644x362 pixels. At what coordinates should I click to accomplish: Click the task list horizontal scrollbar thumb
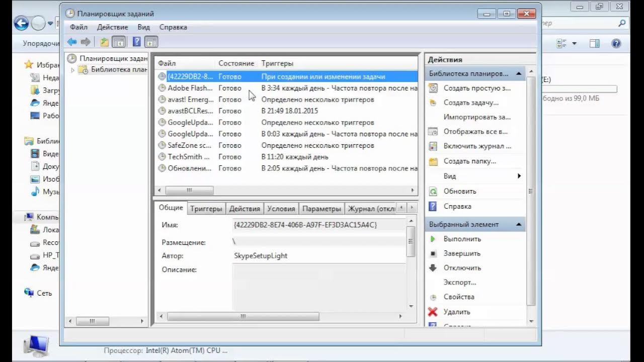tap(189, 191)
